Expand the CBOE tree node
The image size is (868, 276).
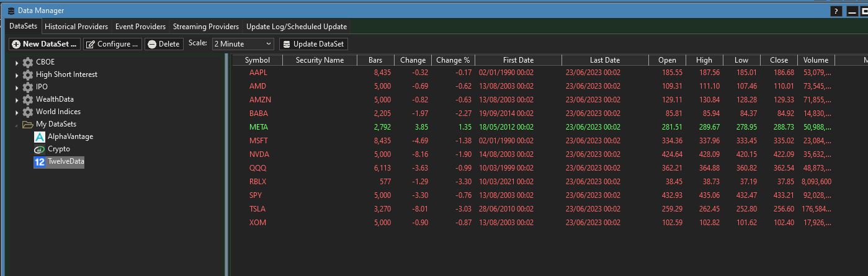17,63
